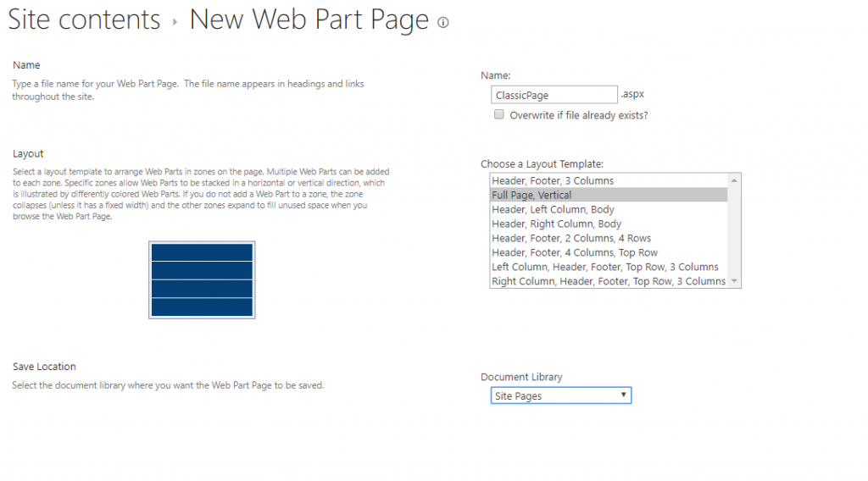Click the Document Library label
868x481 pixels.
(x=521, y=377)
